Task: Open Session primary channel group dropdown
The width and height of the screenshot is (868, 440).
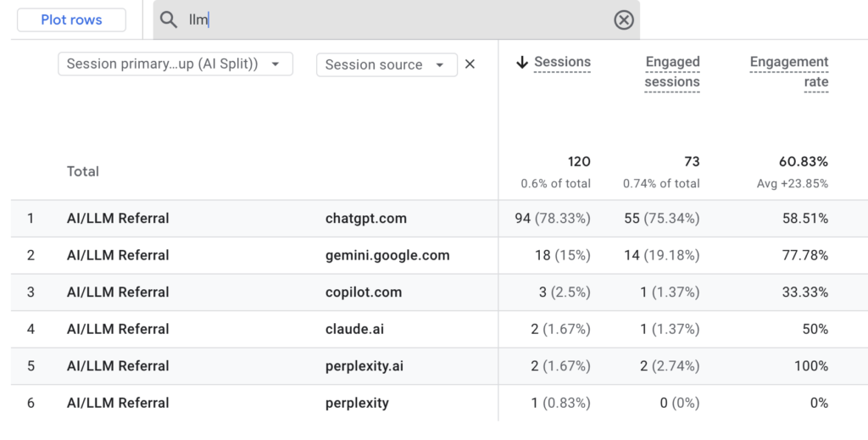Action: point(175,64)
